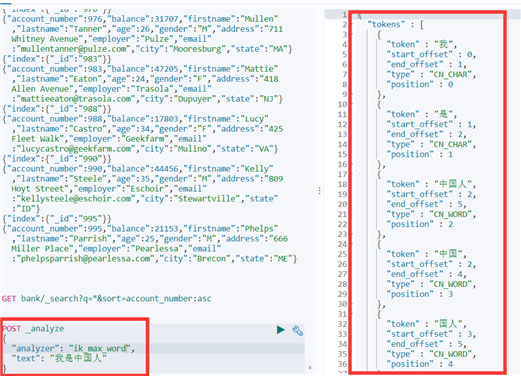521x376 pixels.
Task: Click the "token" : "是" output line
Action: pos(422,114)
